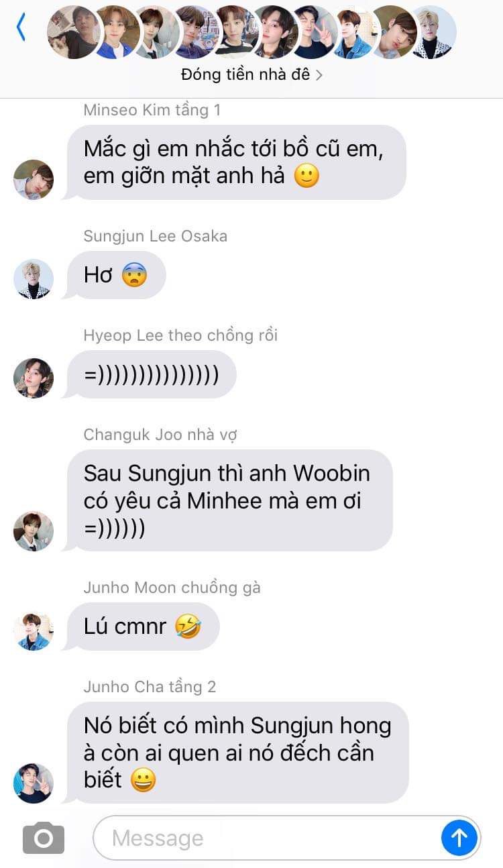The width and height of the screenshot is (503, 868).
Task: Open the group name Đóng tiền nhà đê
Action: pos(245,75)
